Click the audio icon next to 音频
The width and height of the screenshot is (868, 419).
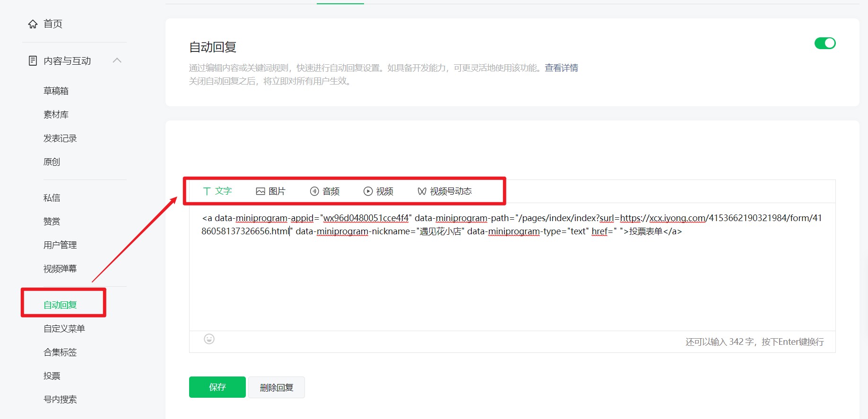click(x=314, y=191)
